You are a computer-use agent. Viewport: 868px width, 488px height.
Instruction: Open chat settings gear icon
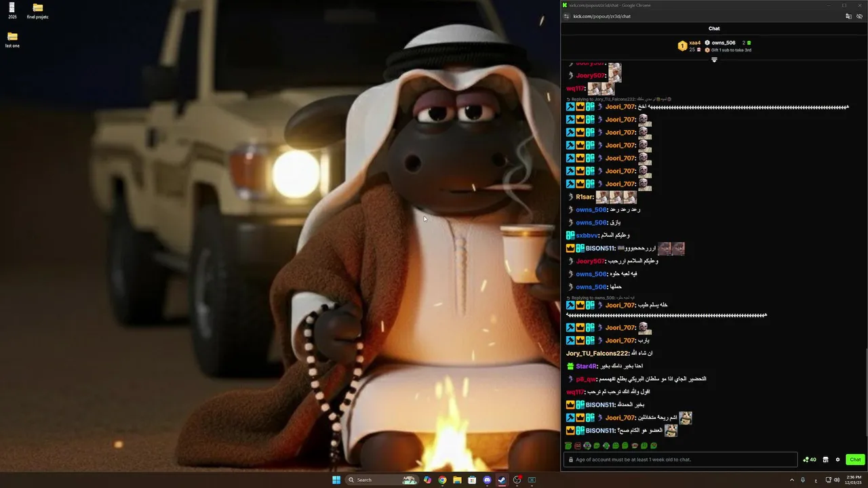837,460
